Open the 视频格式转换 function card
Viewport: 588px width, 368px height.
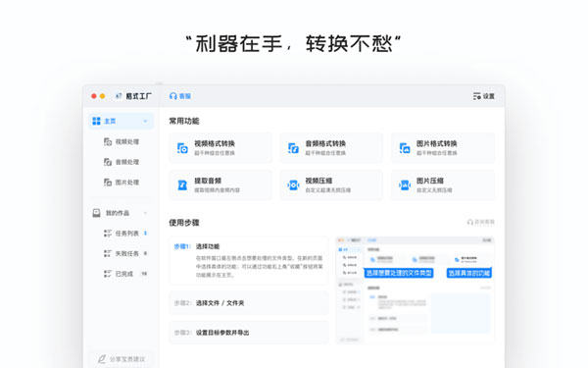pos(220,148)
